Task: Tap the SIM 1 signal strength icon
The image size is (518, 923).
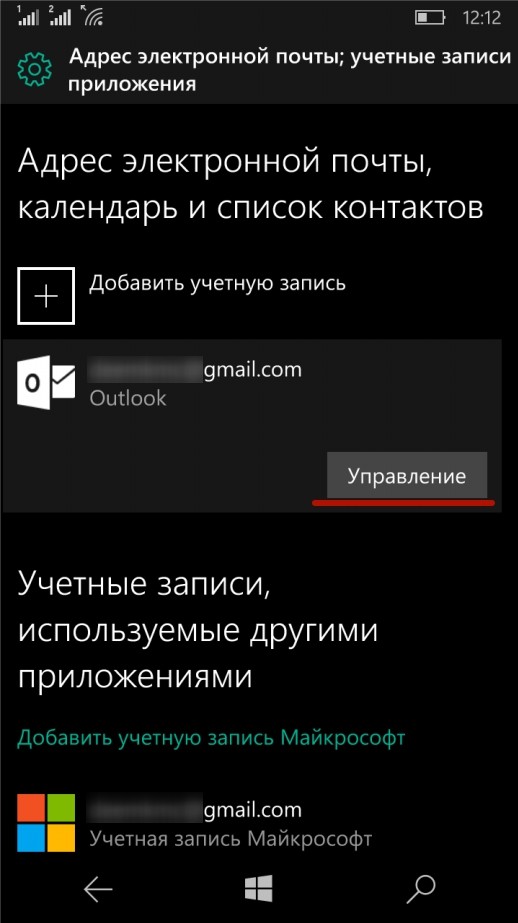Action: point(27,16)
